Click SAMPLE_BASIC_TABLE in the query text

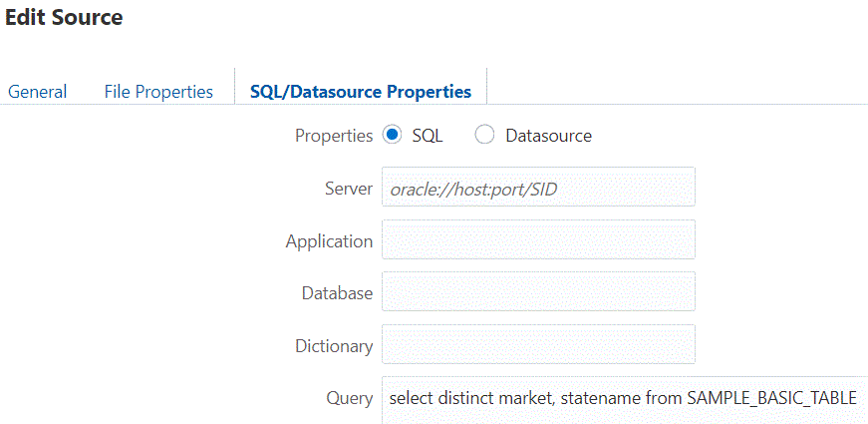coord(771,398)
